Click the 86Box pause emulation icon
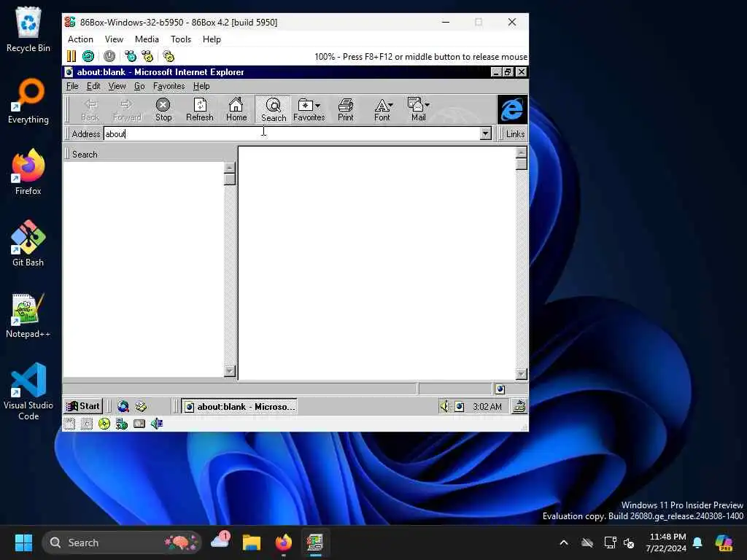The width and height of the screenshot is (747, 560). click(71, 56)
